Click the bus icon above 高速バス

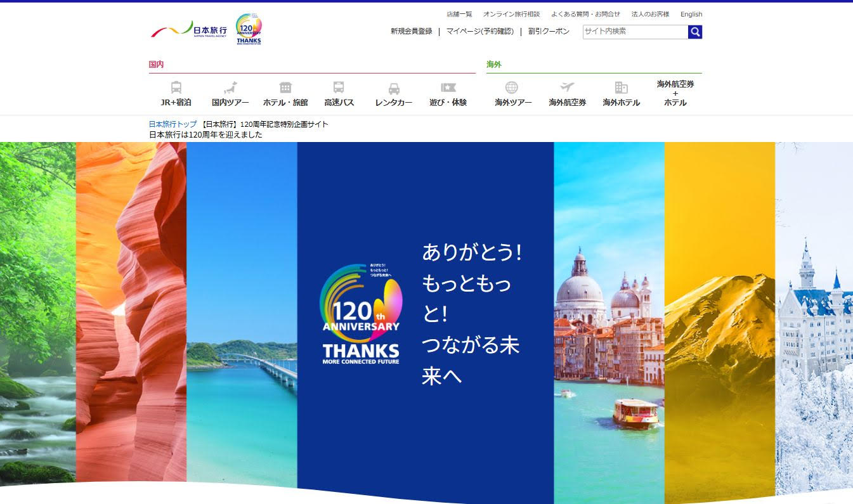(339, 87)
